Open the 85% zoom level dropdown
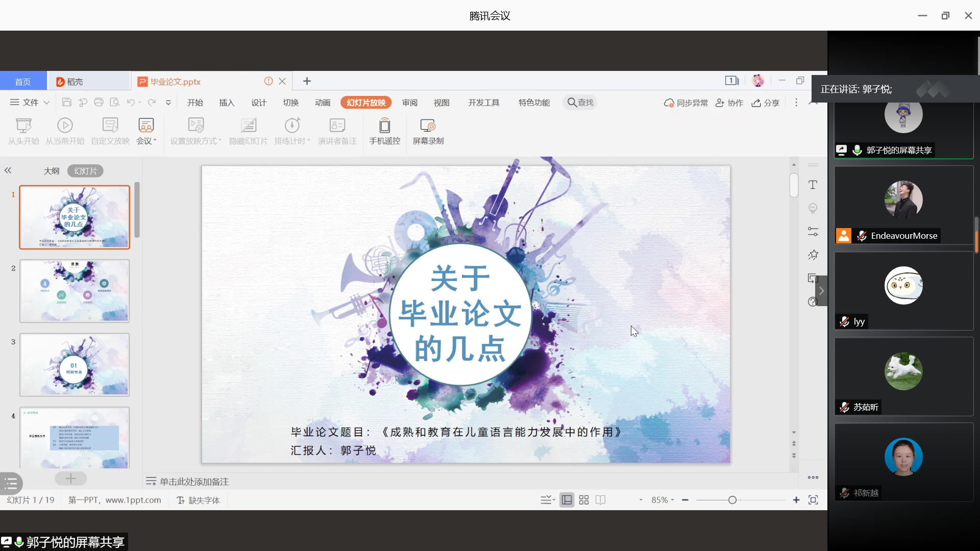This screenshot has width=980, height=551. (662, 500)
